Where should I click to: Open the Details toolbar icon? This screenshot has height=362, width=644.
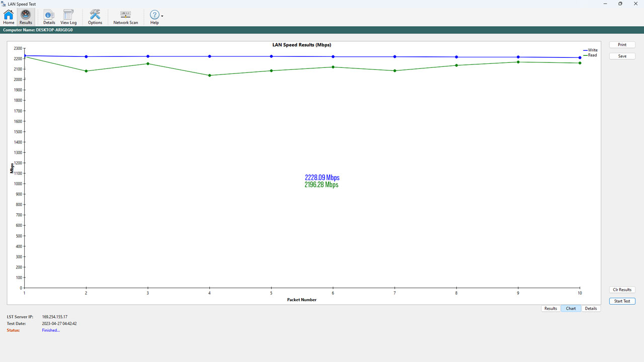[x=49, y=17]
